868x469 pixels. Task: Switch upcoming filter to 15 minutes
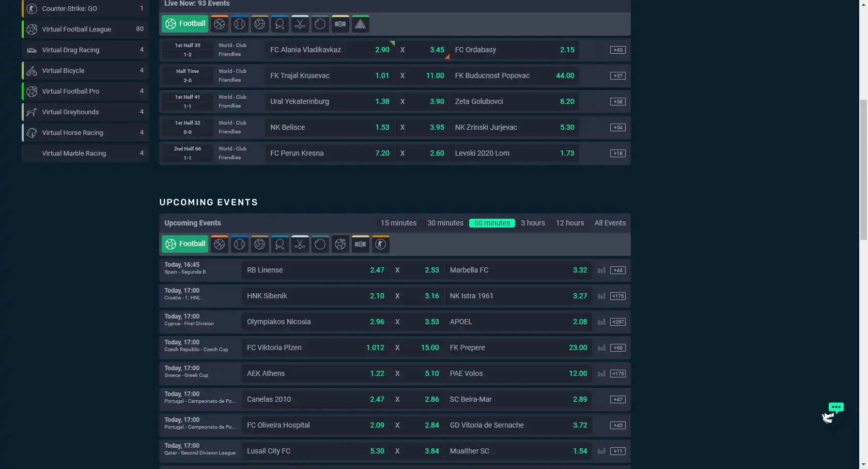coord(398,223)
